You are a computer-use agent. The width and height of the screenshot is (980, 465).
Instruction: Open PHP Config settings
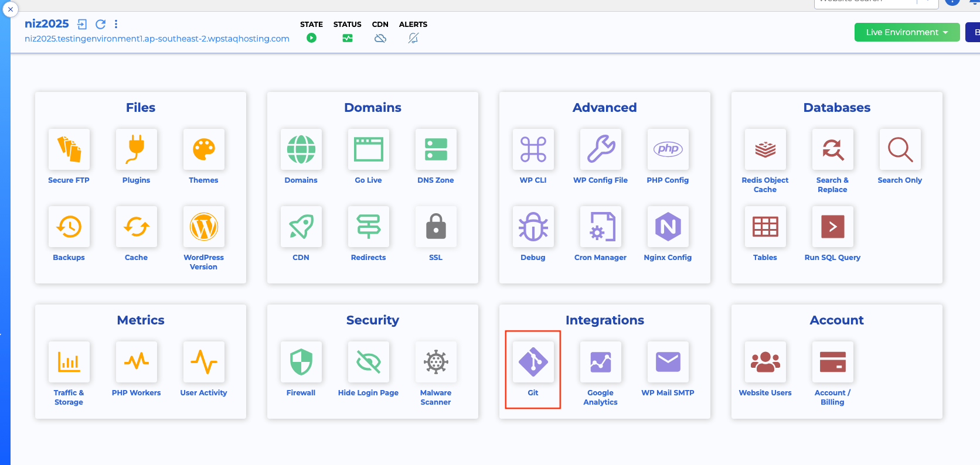pos(668,149)
